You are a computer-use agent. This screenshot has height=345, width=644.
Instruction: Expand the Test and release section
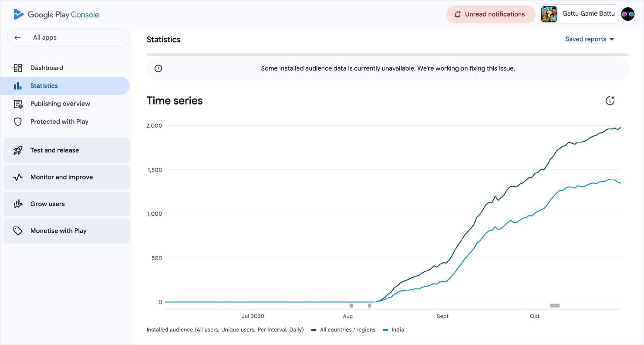[67, 150]
